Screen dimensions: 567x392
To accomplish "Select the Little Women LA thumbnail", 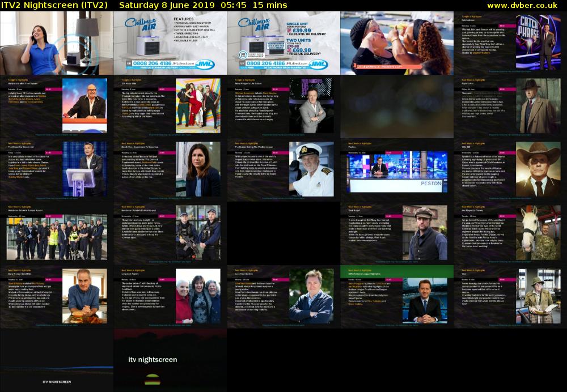I will pos(397,43).
